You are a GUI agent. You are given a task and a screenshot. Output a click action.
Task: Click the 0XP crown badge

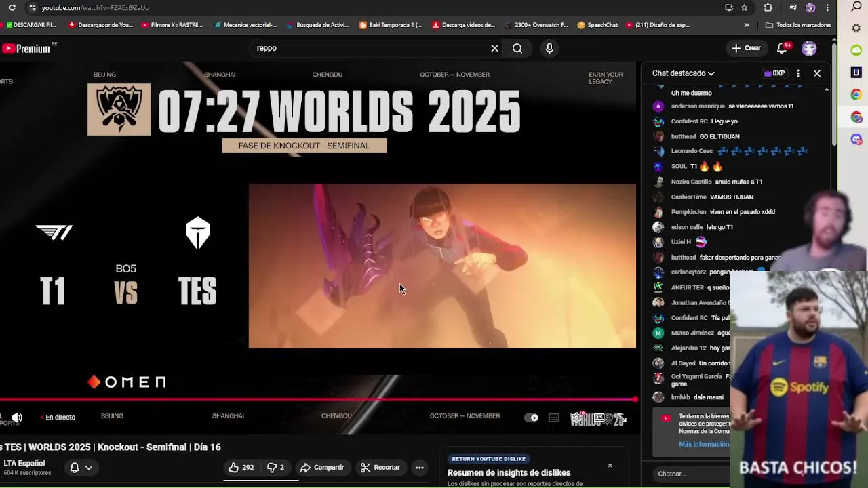774,73
